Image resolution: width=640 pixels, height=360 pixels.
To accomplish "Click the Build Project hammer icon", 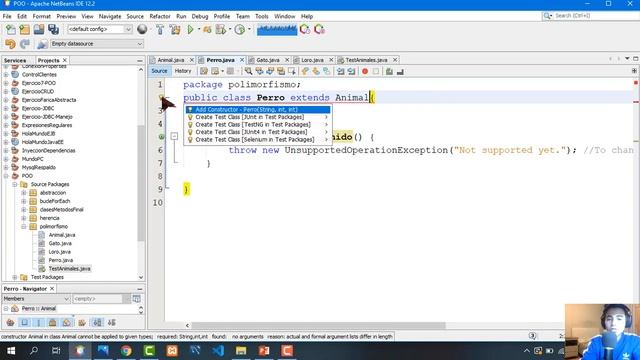I will pos(160,29).
